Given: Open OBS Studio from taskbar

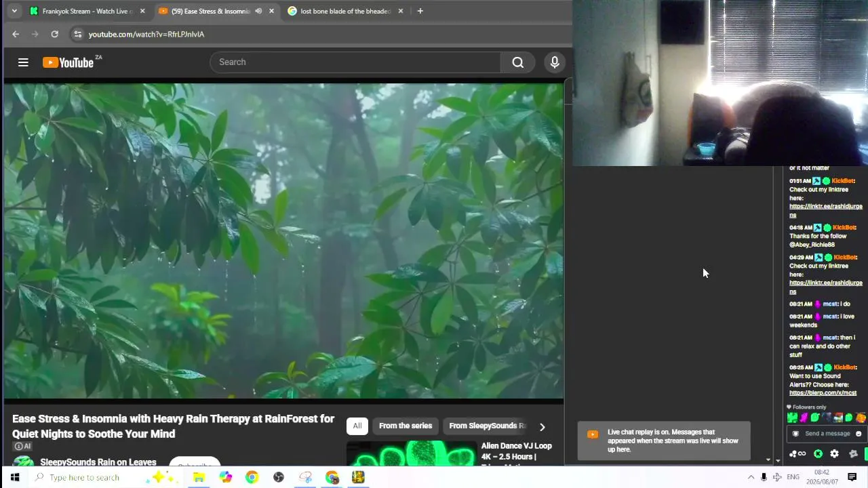Looking at the screenshot, I should pyautogui.click(x=279, y=477).
